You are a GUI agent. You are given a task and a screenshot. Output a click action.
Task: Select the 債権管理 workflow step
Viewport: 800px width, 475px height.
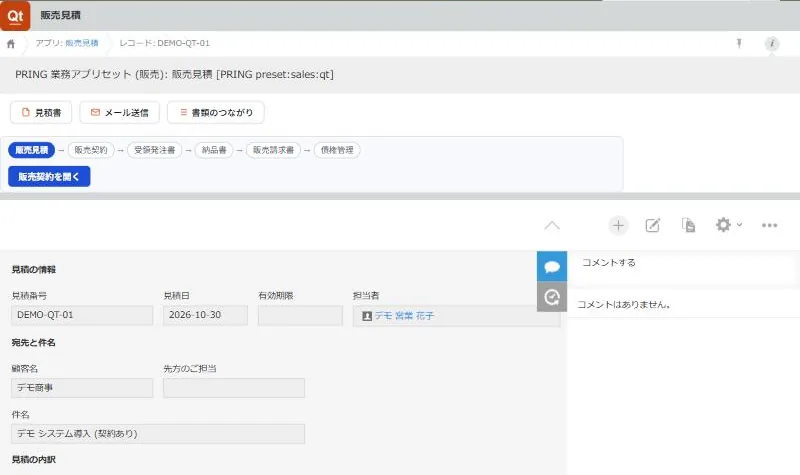coord(337,150)
